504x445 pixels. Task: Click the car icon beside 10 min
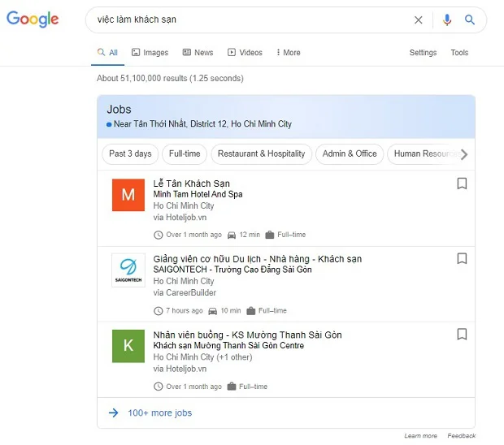pyautogui.click(x=212, y=311)
